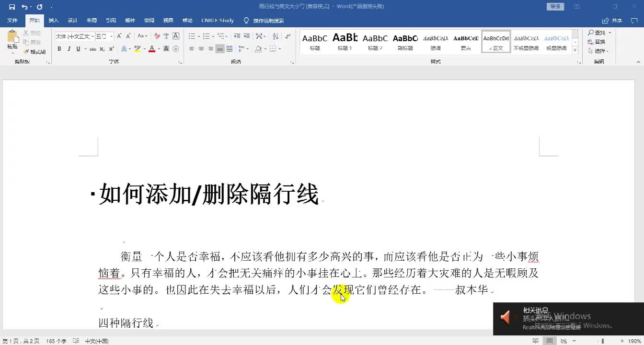Select the Format Painter tool
The image size is (644, 345).
pyautogui.click(x=34, y=52)
